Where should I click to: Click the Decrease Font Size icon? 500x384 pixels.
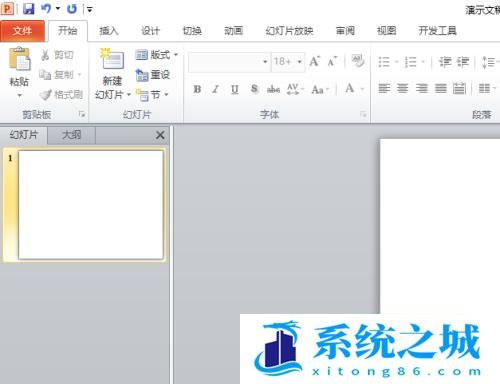[x=332, y=61]
